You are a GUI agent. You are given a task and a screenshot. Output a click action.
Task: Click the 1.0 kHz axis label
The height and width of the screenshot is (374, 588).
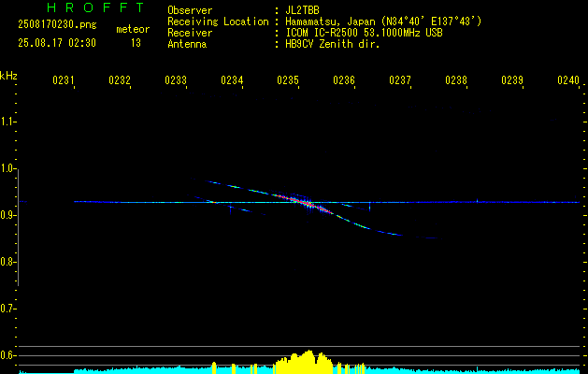click(7, 168)
